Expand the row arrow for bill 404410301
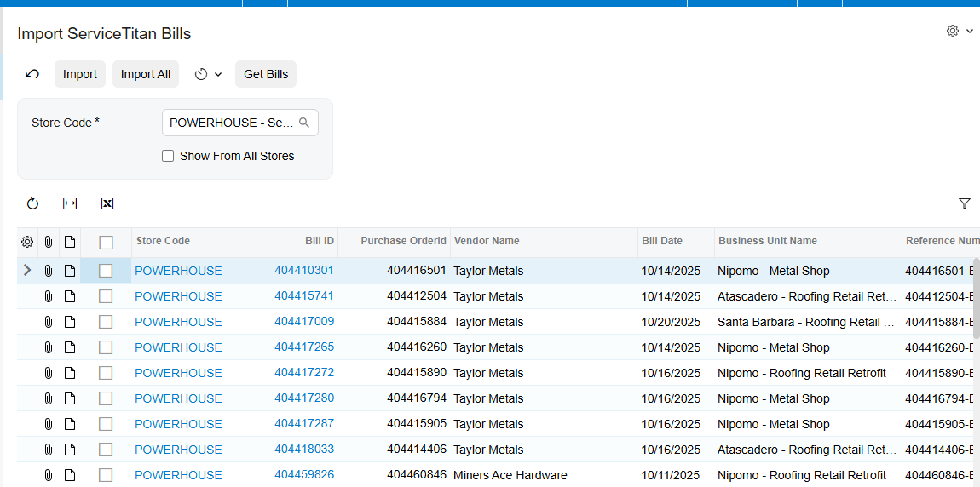Screen dimensions: 980x487 27,271
